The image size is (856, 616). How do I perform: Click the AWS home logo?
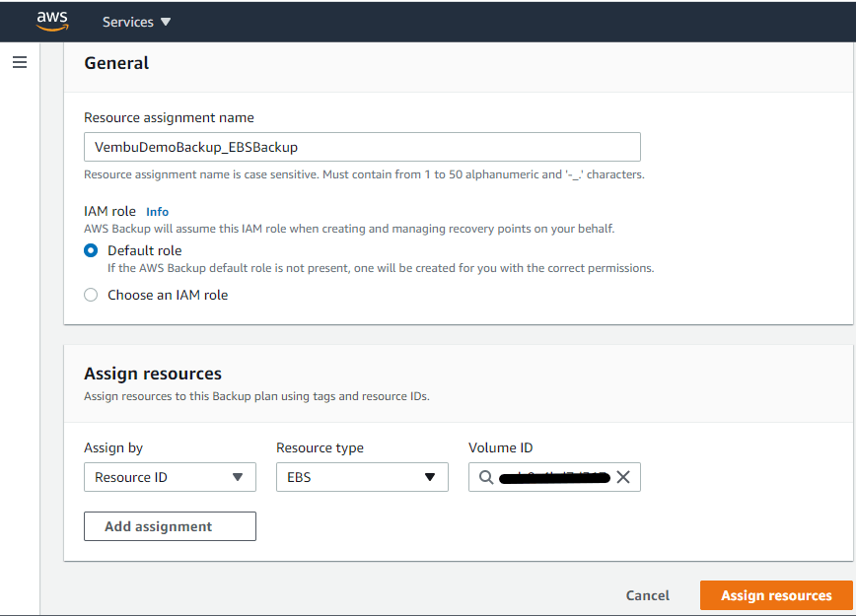pos(51,21)
